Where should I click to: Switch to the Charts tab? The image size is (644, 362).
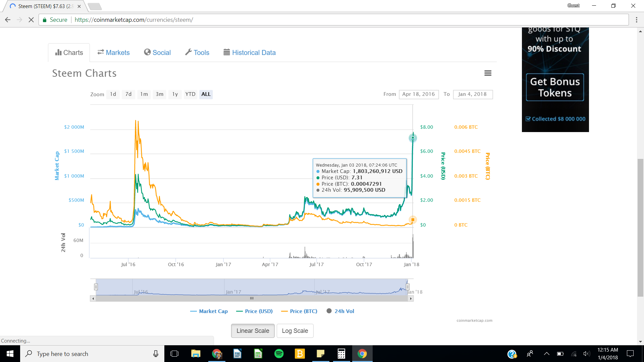(x=69, y=53)
